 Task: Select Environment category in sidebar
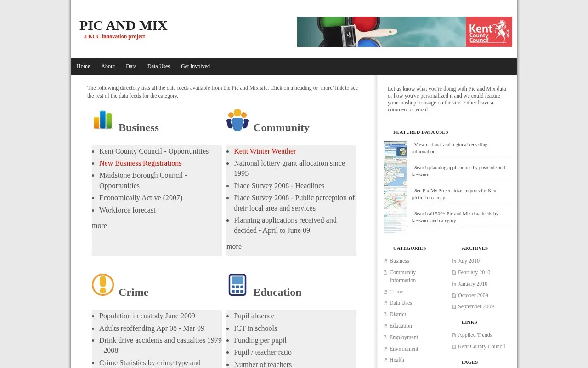404,349
